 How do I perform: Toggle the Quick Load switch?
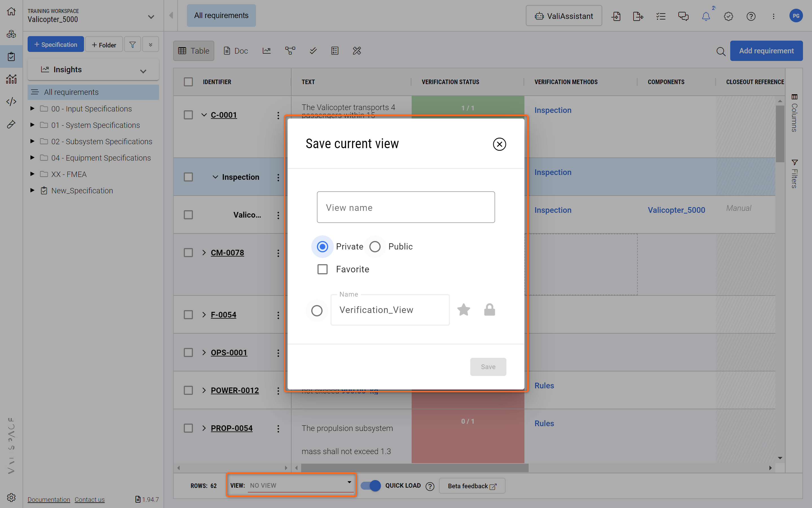point(370,485)
